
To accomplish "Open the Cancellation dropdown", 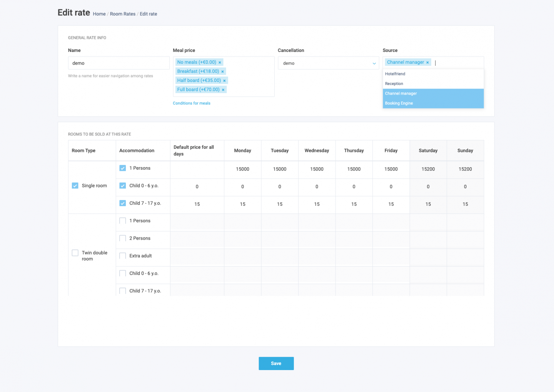I will [x=329, y=63].
